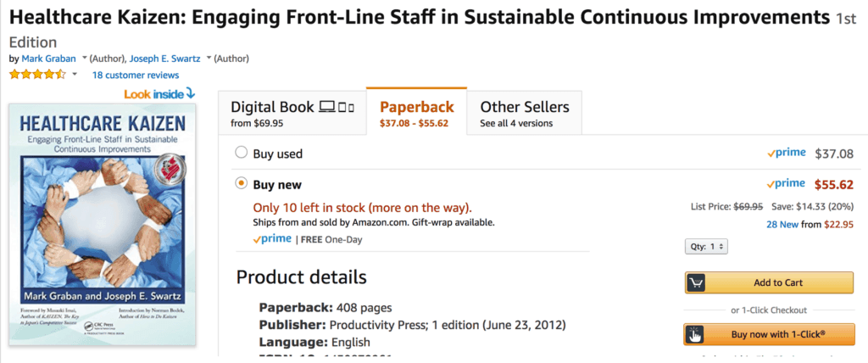Click the Digital Book device icons
The width and height of the screenshot is (868, 363).
point(336,107)
